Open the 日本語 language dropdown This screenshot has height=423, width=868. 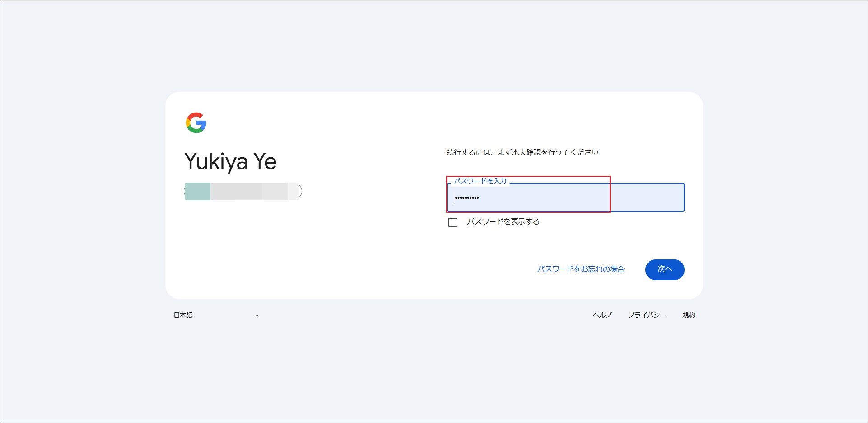click(x=217, y=315)
